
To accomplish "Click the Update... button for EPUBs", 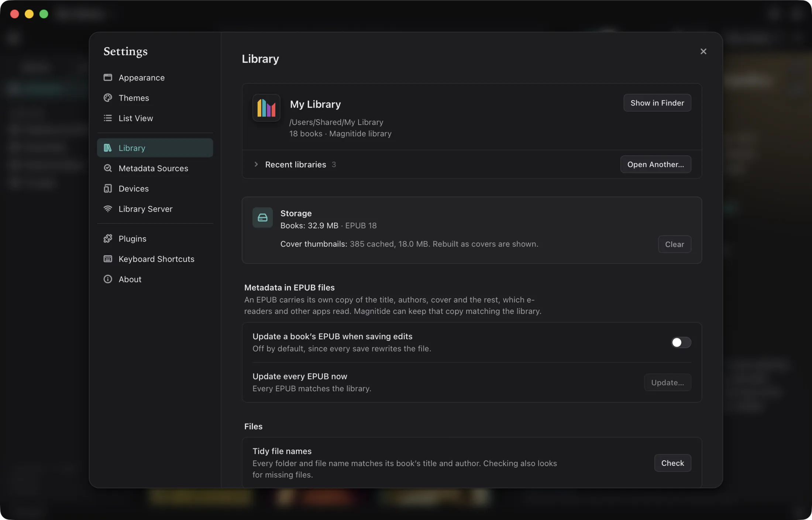I will click(667, 382).
